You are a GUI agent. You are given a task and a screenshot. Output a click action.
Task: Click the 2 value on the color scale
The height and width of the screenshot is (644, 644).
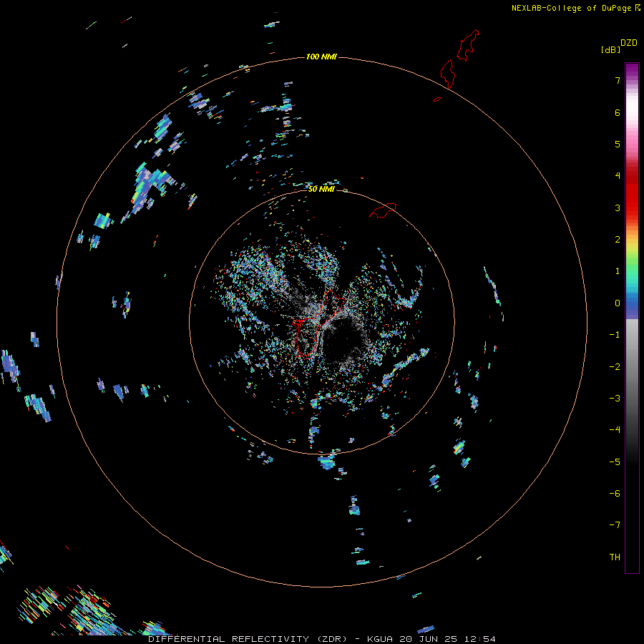[618, 240]
